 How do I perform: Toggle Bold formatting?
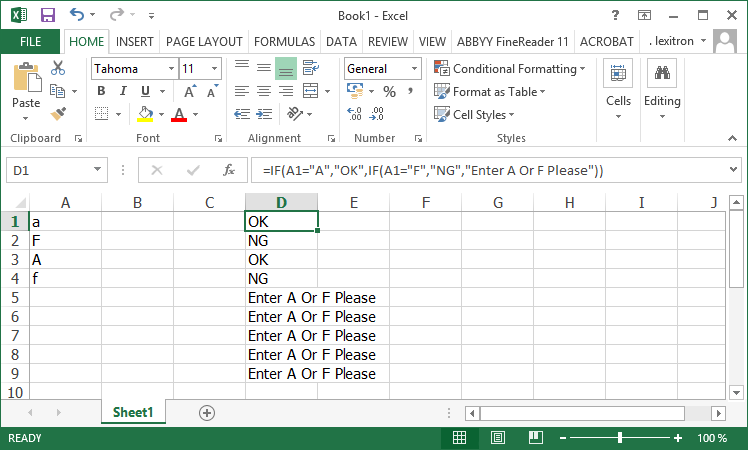(101, 91)
